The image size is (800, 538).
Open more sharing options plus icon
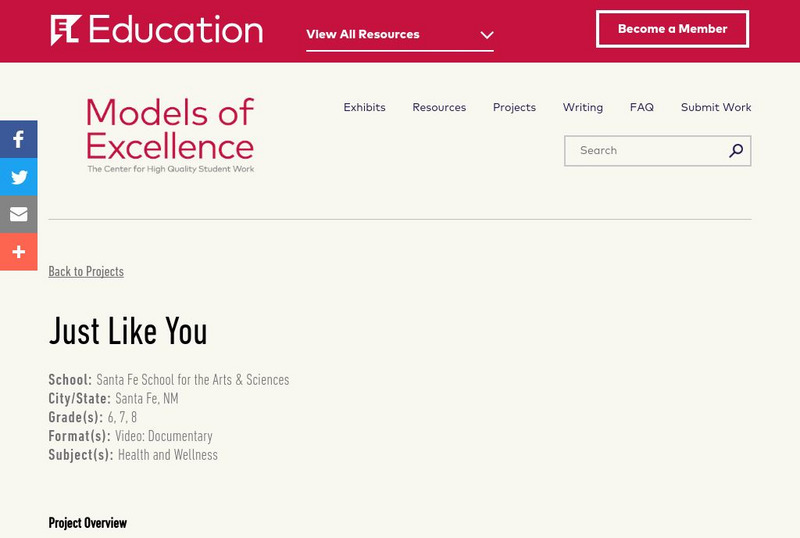coord(18,252)
